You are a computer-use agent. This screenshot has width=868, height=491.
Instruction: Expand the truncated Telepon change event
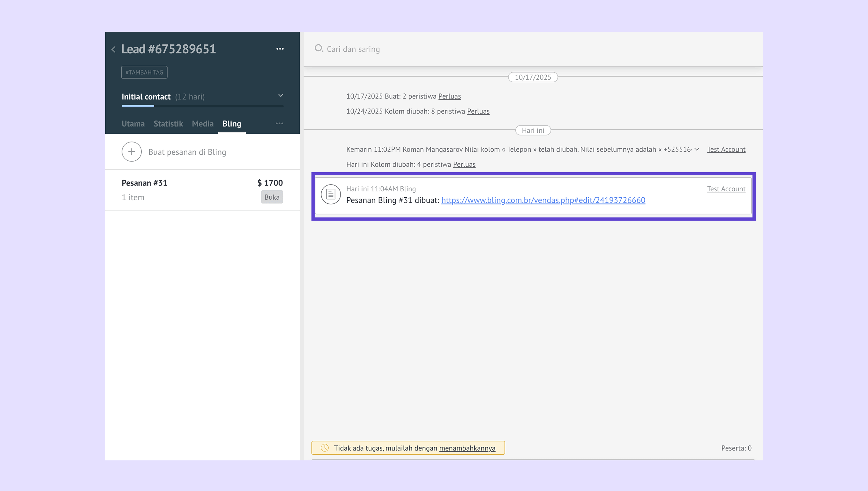[697, 150]
